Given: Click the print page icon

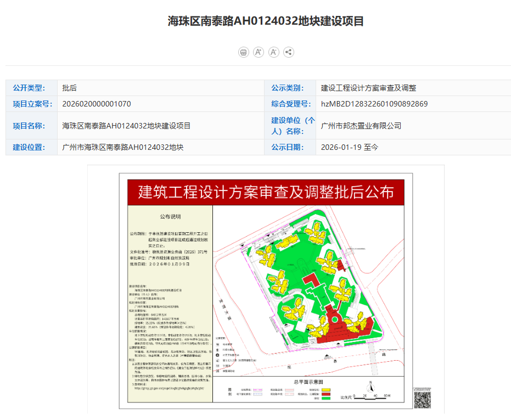Looking at the screenshot, I should coord(244,52).
